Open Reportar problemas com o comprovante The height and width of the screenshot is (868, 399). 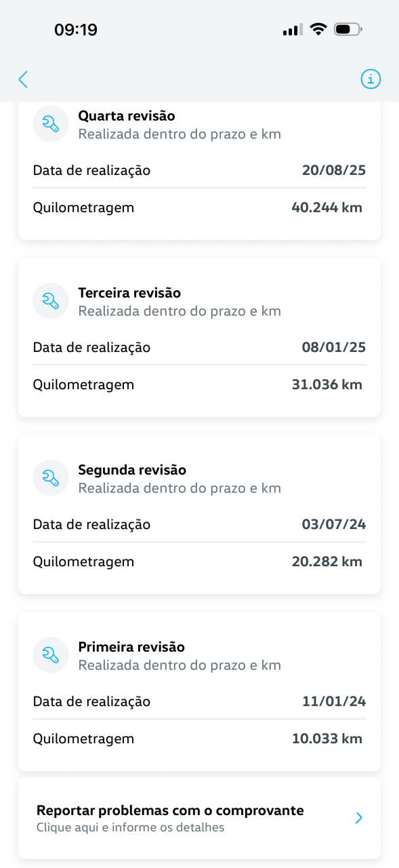tap(199, 818)
